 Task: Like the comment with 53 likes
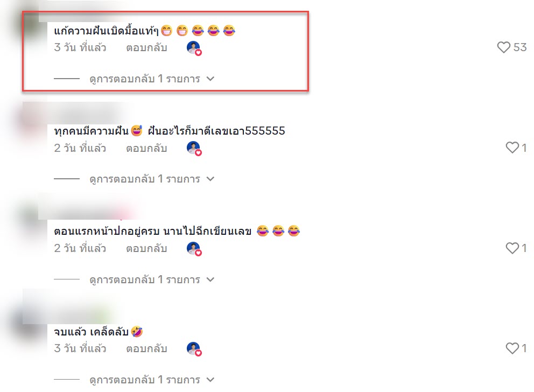tap(503, 47)
